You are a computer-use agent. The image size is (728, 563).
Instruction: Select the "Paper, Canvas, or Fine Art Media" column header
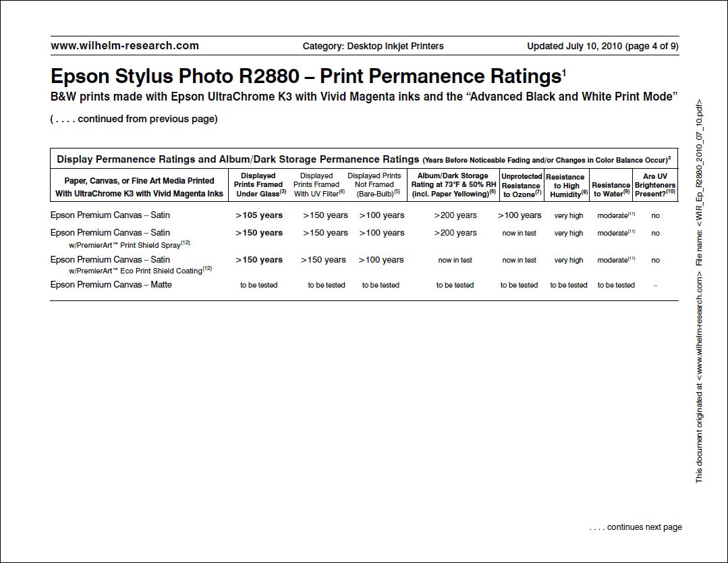tap(139, 187)
